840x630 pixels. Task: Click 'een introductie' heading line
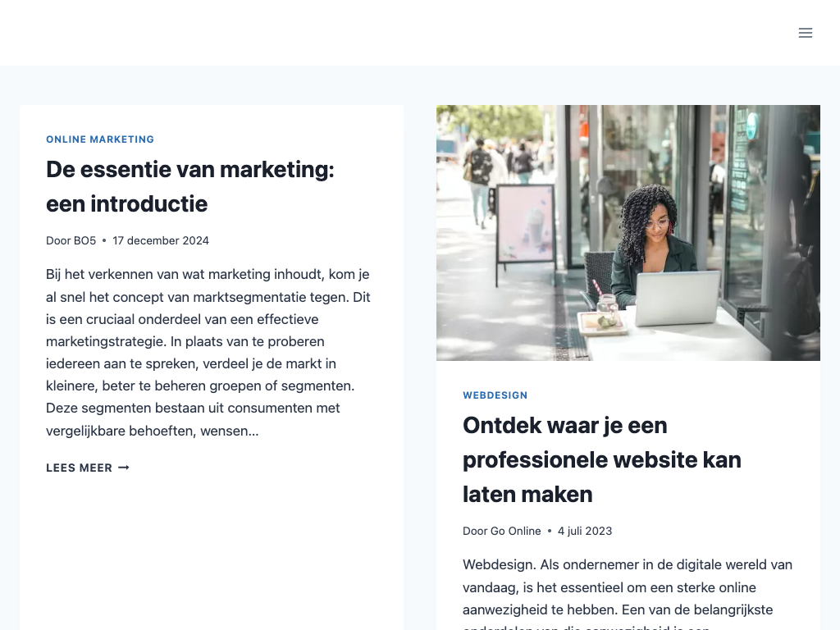[x=127, y=204]
